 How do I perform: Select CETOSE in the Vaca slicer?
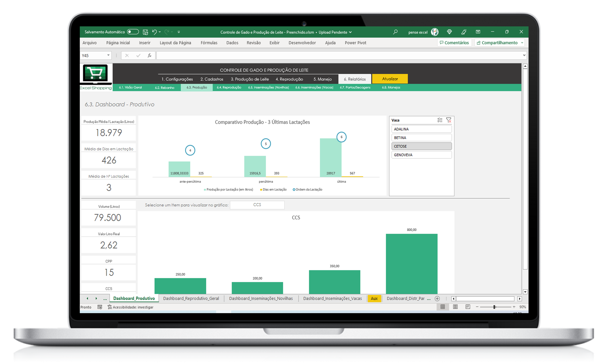click(421, 146)
